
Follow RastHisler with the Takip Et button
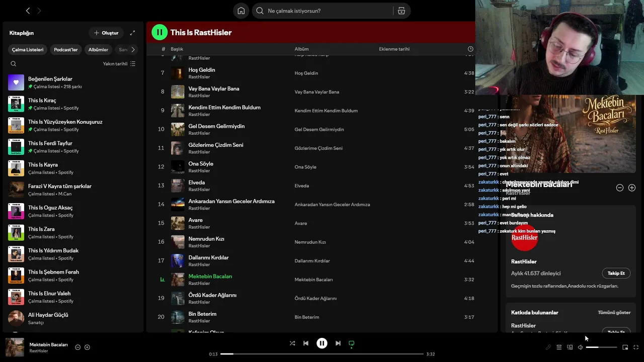pyautogui.click(x=616, y=273)
